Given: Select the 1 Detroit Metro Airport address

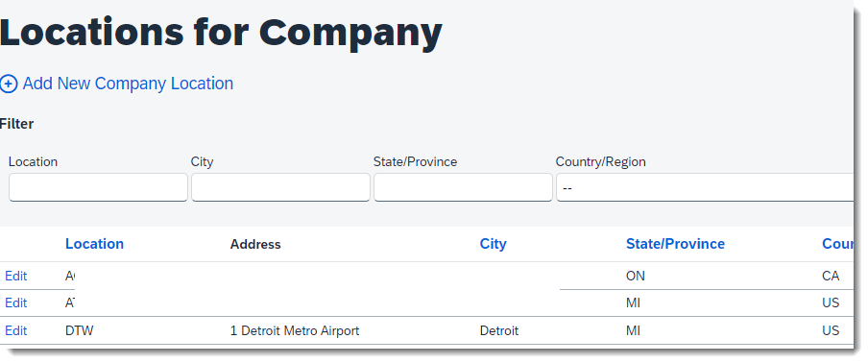Looking at the screenshot, I should coord(295,331).
